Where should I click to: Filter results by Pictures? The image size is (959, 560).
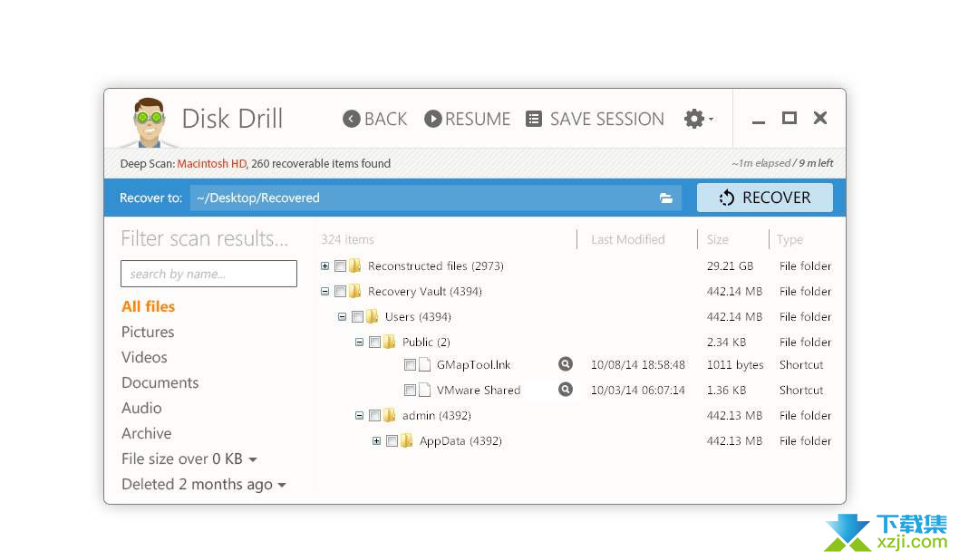pyautogui.click(x=148, y=332)
